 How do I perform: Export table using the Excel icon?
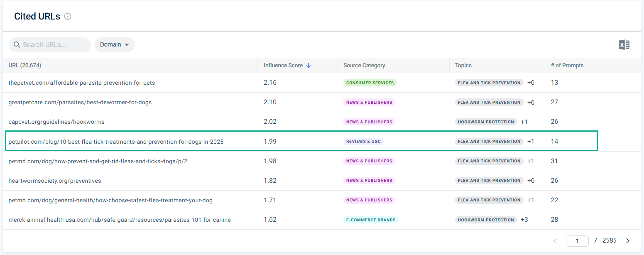tap(624, 45)
